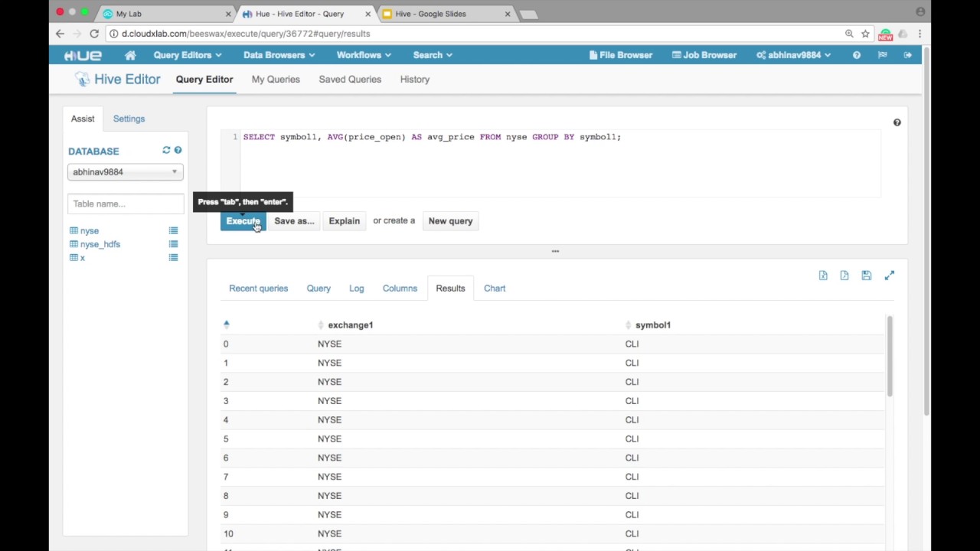The width and height of the screenshot is (980, 551).
Task: Open the Job Browser
Action: [x=704, y=55]
